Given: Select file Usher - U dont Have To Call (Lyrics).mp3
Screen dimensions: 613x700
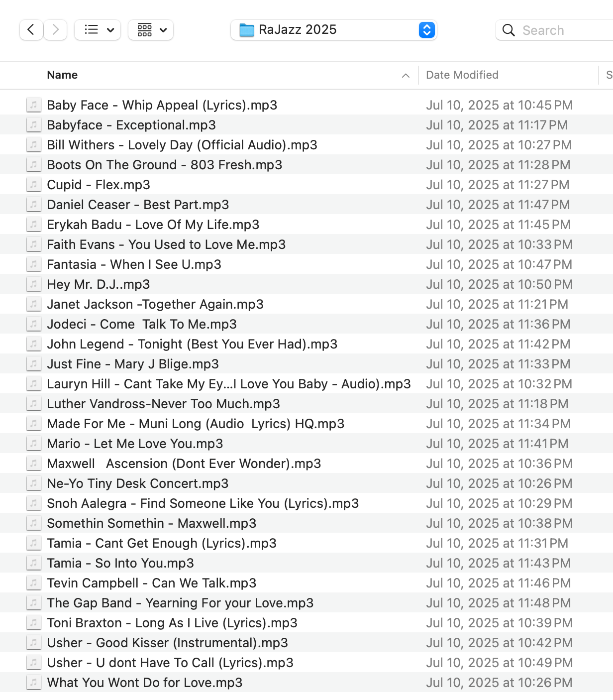Looking at the screenshot, I should (170, 663).
